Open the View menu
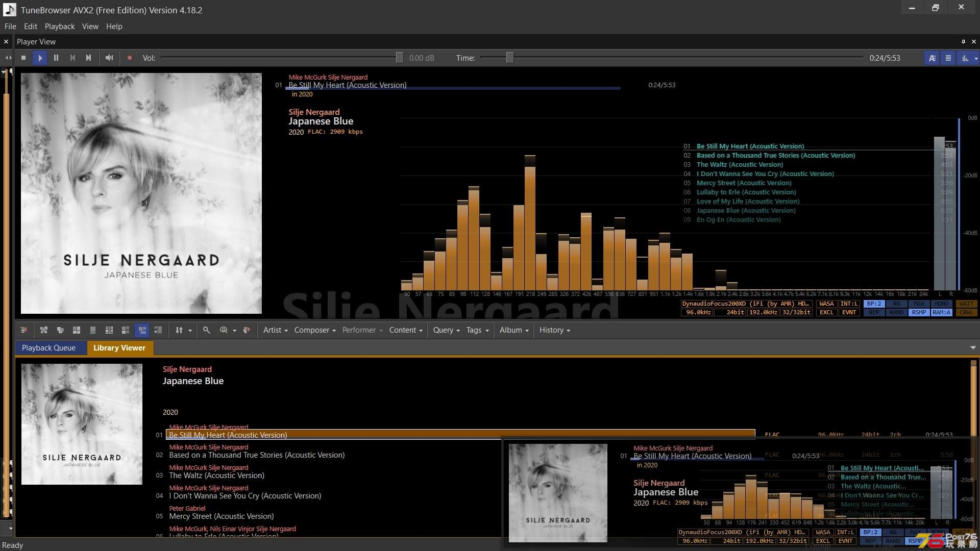980x551 pixels. click(x=90, y=27)
